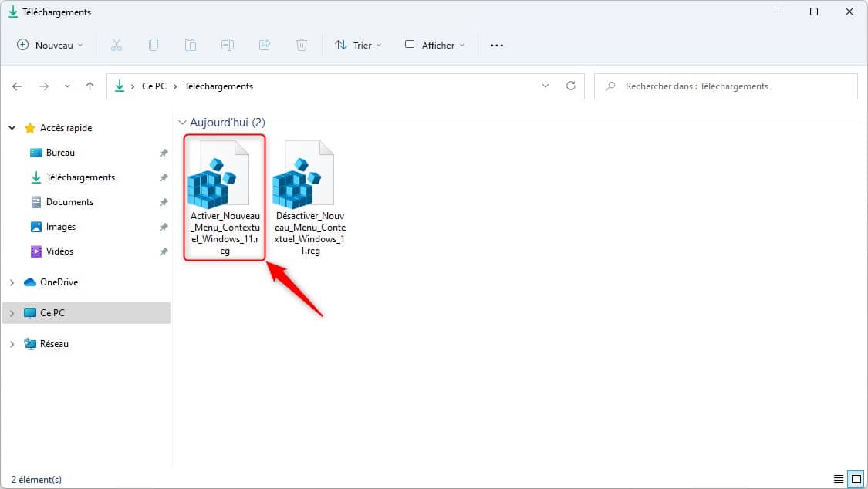Select Accès rapide in the sidebar
Viewport: 868px width, 489px height.
coord(66,128)
